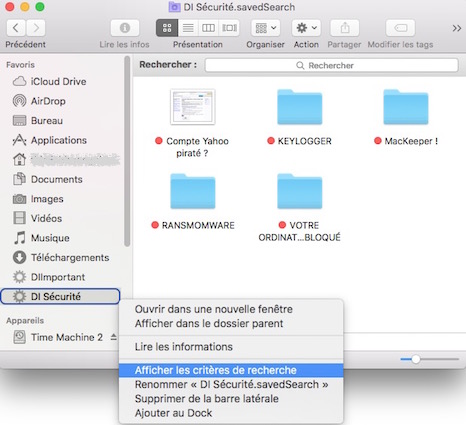Click the KEYLOGGER label text

pos(305,141)
